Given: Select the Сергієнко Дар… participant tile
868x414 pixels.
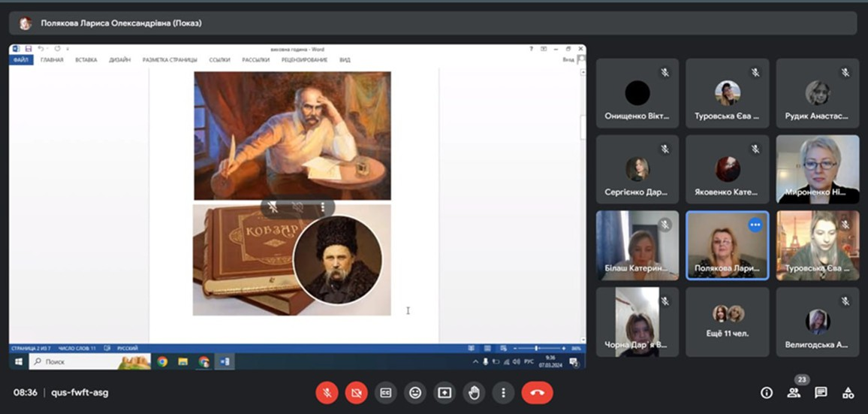Looking at the screenshot, I should (637, 170).
